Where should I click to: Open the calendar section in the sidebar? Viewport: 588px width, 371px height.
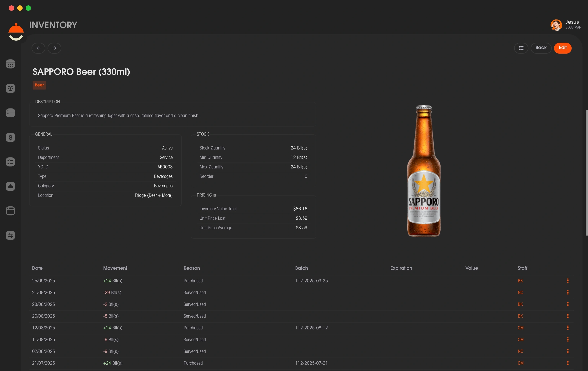point(10,64)
